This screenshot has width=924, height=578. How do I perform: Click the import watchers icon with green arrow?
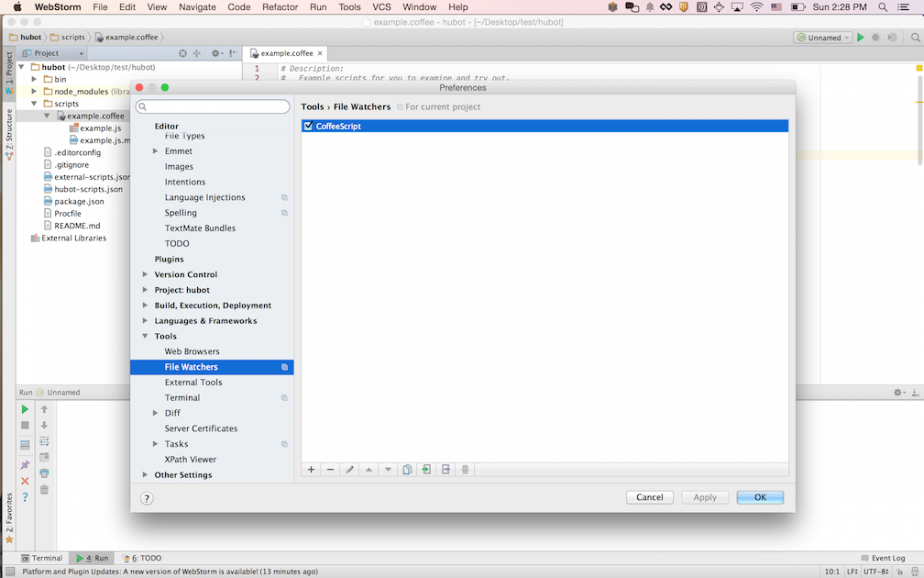(x=426, y=470)
